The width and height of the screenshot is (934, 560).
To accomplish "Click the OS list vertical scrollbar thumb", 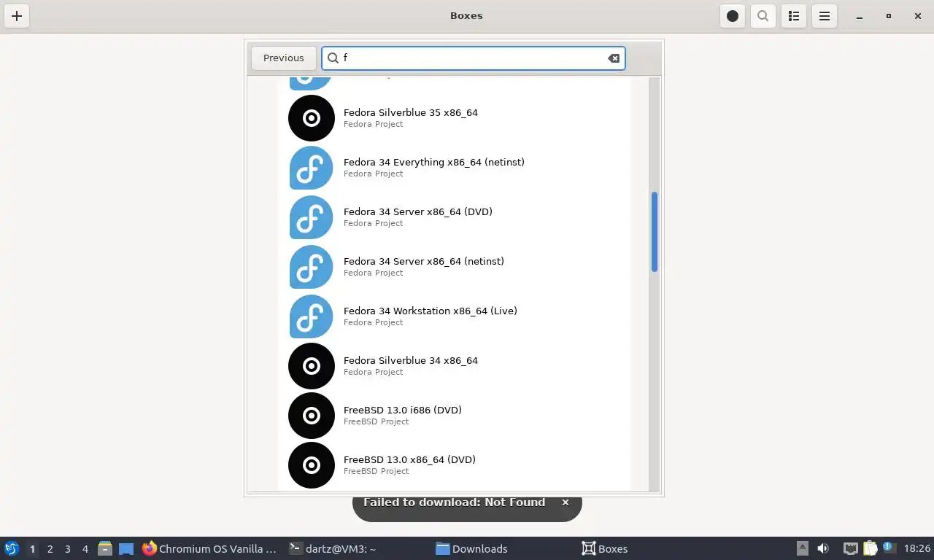I will (x=655, y=232).
